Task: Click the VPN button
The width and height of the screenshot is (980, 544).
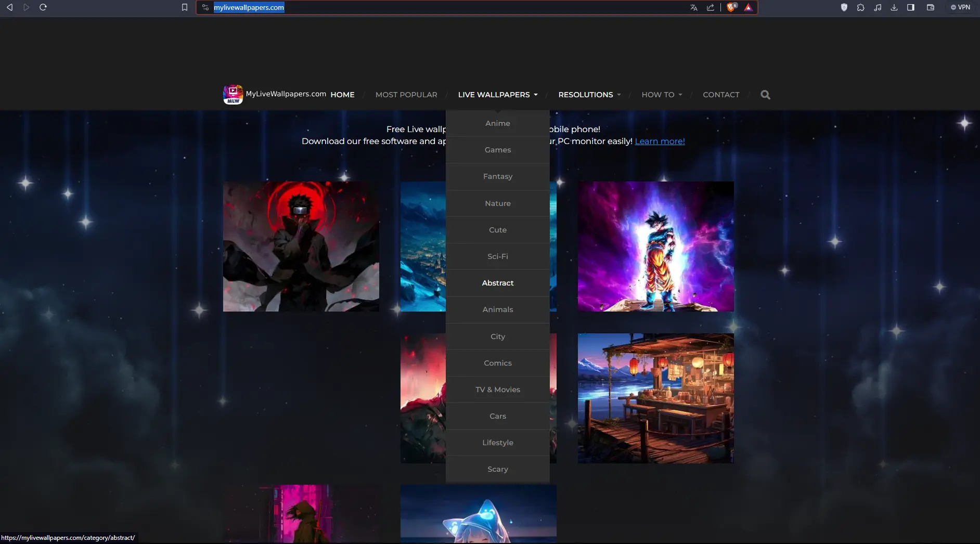Action: click(x=960, y=7)
